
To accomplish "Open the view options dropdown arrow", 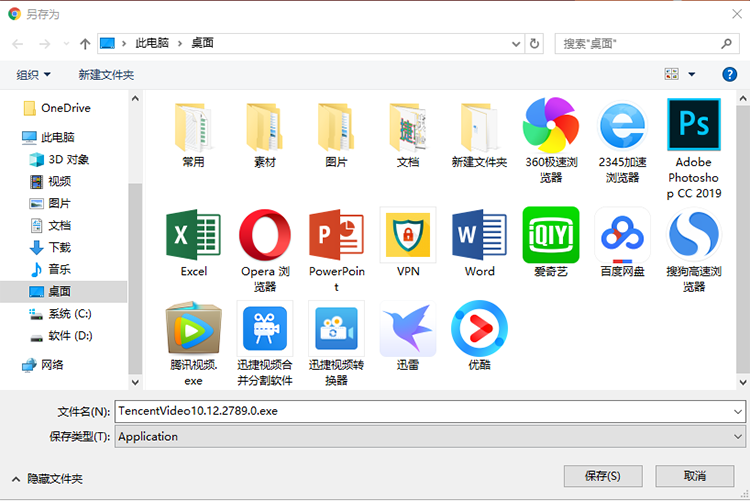I will point(692,74).
